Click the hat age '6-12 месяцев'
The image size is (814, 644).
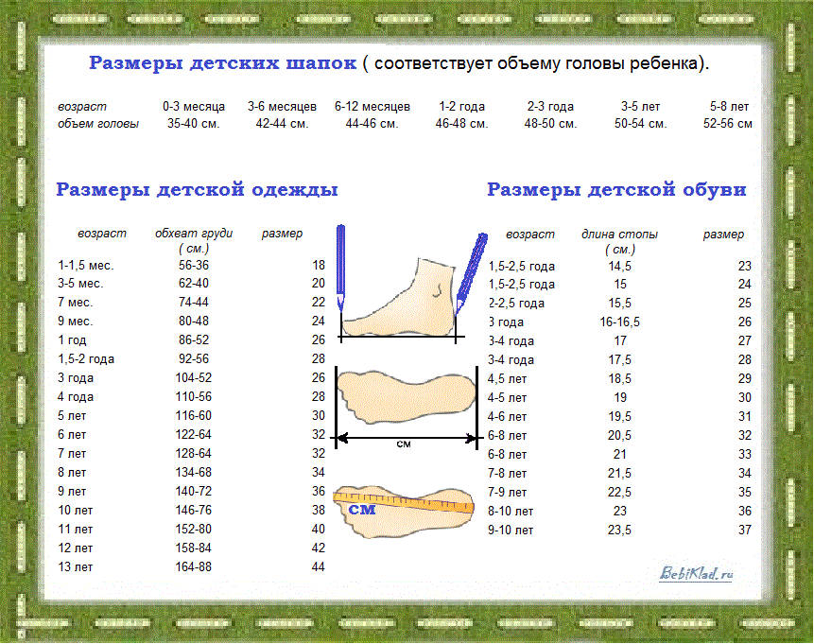pos(372,107)
